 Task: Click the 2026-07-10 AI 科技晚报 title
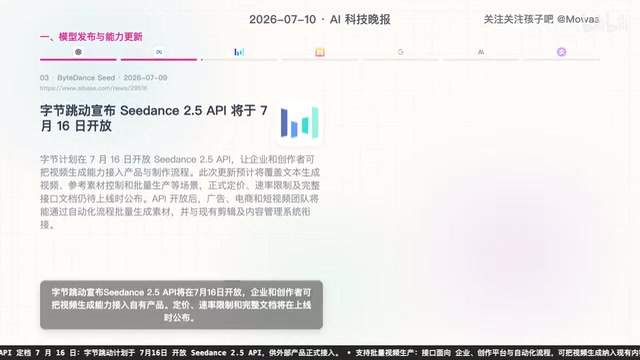click(x=320, y=19)
